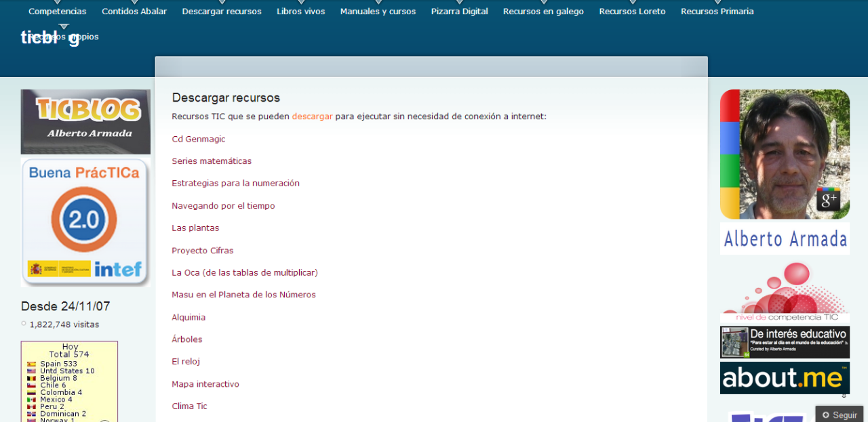This screenshot has height=422, width=868.
Task: Click the orange descargar link
Action: [x=312, y=117]
